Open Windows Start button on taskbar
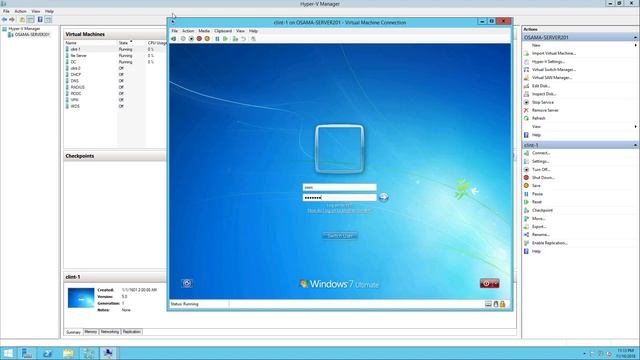The image size is (640, 360). click(8, 353)
